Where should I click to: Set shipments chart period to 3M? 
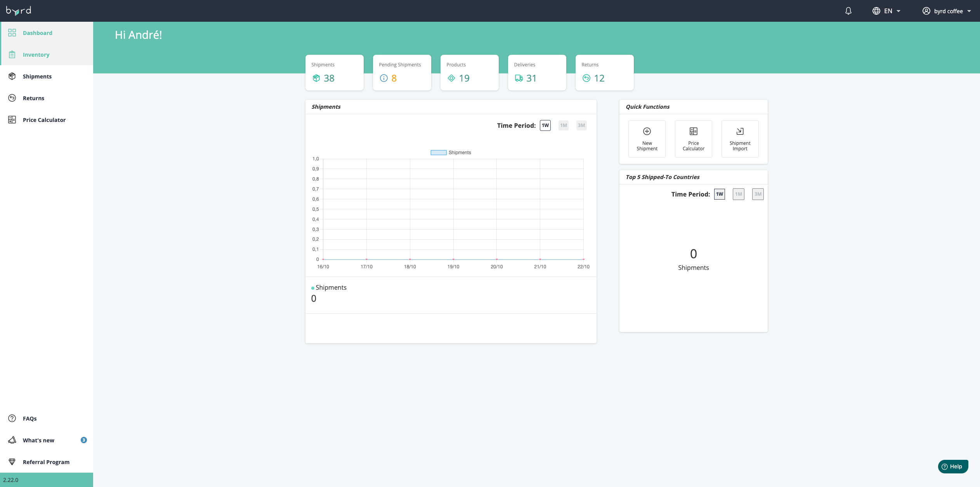click(x=581, y=125)
